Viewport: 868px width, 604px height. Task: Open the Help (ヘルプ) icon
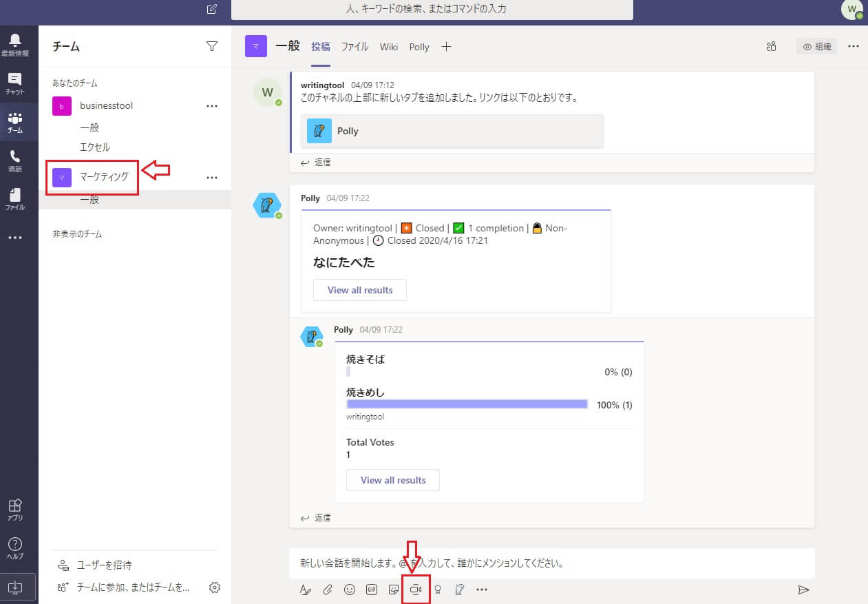pos(15,549)
